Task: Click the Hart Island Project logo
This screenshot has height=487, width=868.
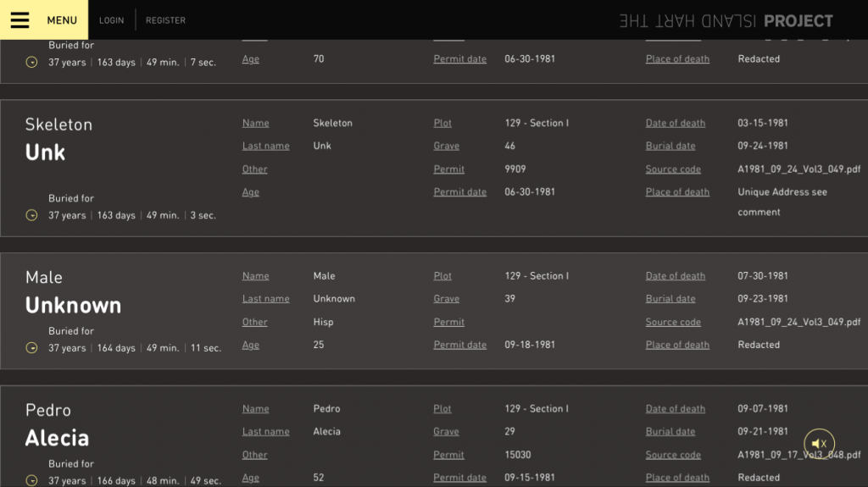Action: click(x=726, y=21)
